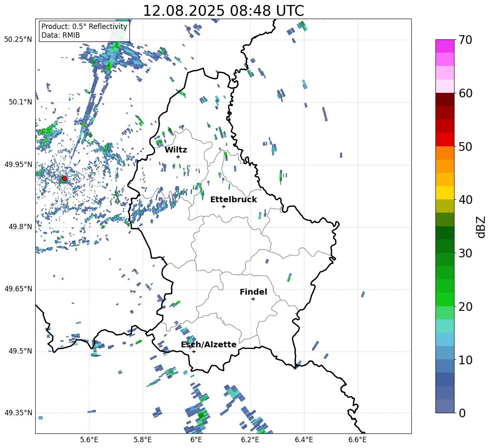This screenshot has height=448, width=491.
Task: Click the 5.6°E longitude label
Action: click(89, 440)
